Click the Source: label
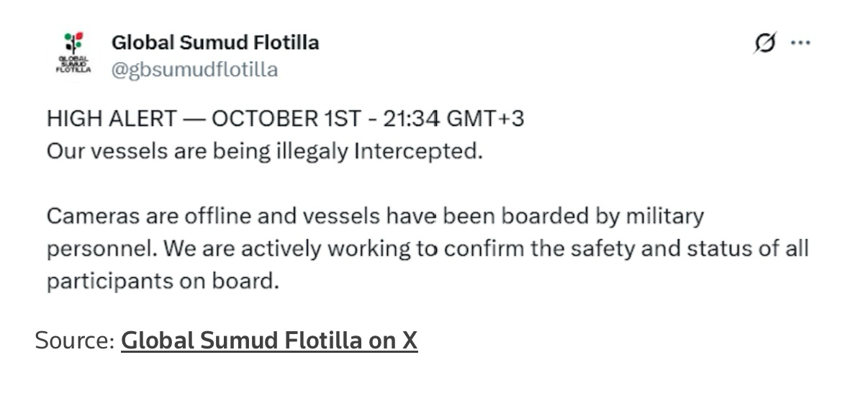The image size is (868, 396). point(75,340)
